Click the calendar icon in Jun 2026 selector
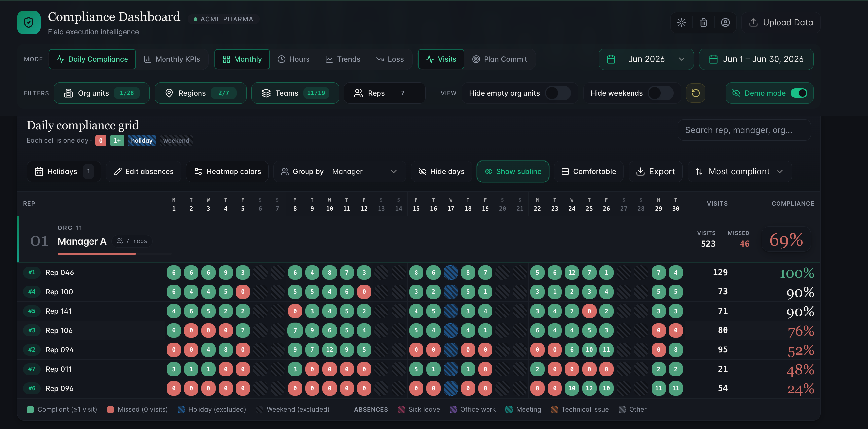 pyautogui.click(x=611, y=59)
